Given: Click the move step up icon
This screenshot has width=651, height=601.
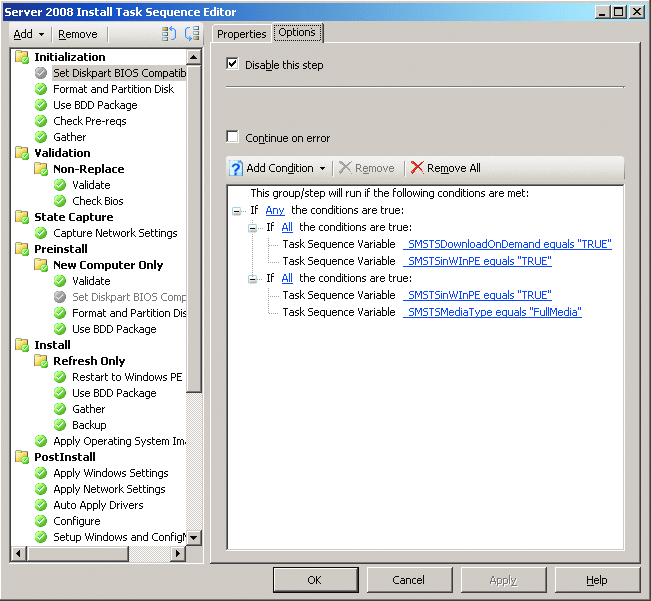Looking at the screenshot, I should point(170,34).
